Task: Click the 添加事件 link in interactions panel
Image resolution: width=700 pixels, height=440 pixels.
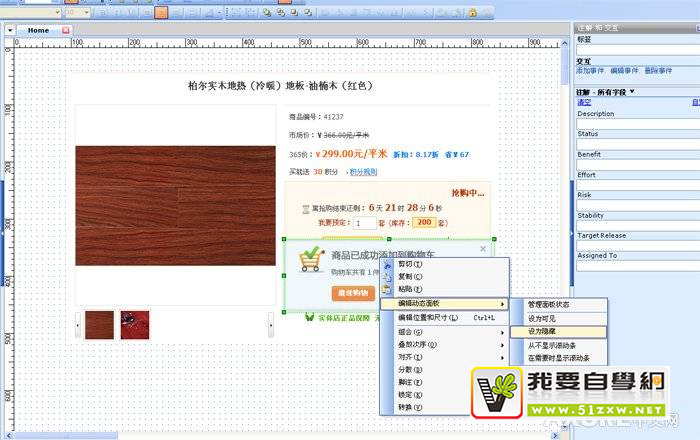Action: click(x=590, y=71)
